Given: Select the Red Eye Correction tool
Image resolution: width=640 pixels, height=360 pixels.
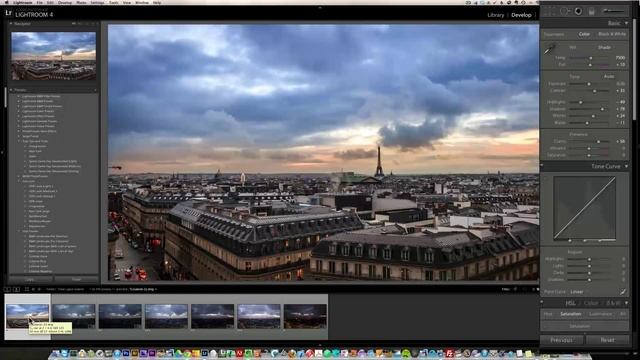Looking at the screenshot, I should pos(578,11).
